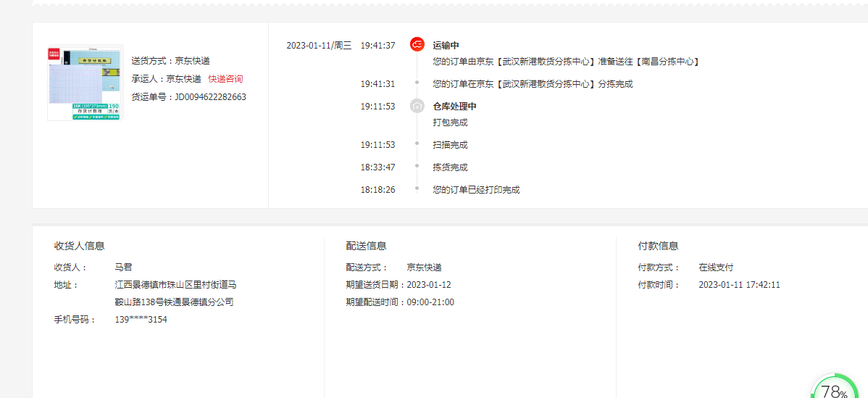Click the red 运输中 delivery truck icon
The image size is (868, 398).
pyautogui.click(x=417, y=45)
